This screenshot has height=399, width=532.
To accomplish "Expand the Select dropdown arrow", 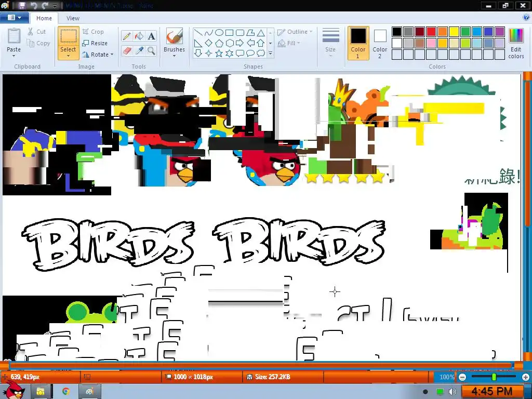I will pyautogui.click(x=68, y=56).
